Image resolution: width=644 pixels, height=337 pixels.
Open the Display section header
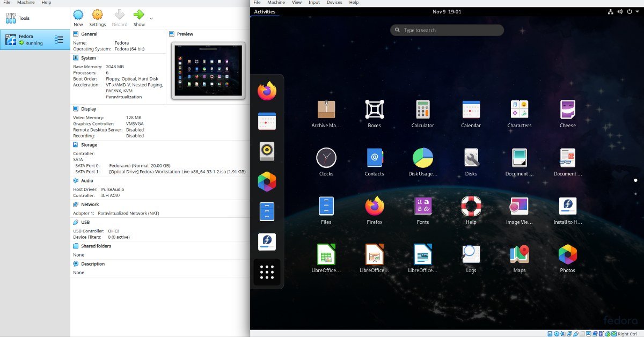point(89,109)
